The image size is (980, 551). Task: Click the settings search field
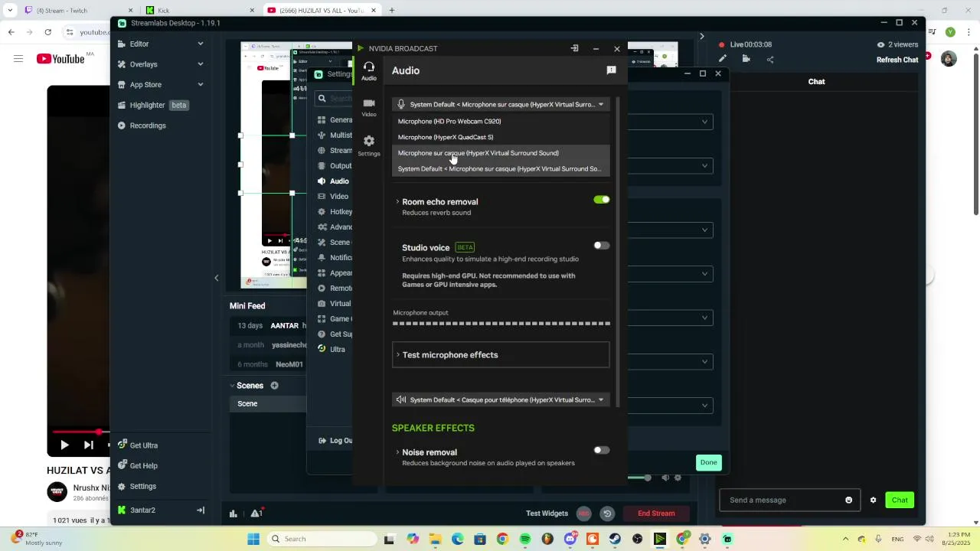pyautogui.click(x=335, y=98)
